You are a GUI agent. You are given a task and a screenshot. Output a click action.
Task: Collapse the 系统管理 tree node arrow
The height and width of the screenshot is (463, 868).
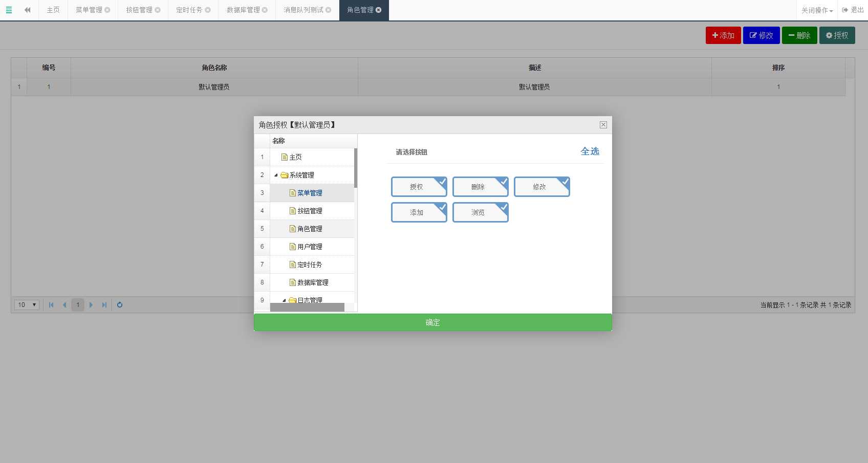click(276, 175)
